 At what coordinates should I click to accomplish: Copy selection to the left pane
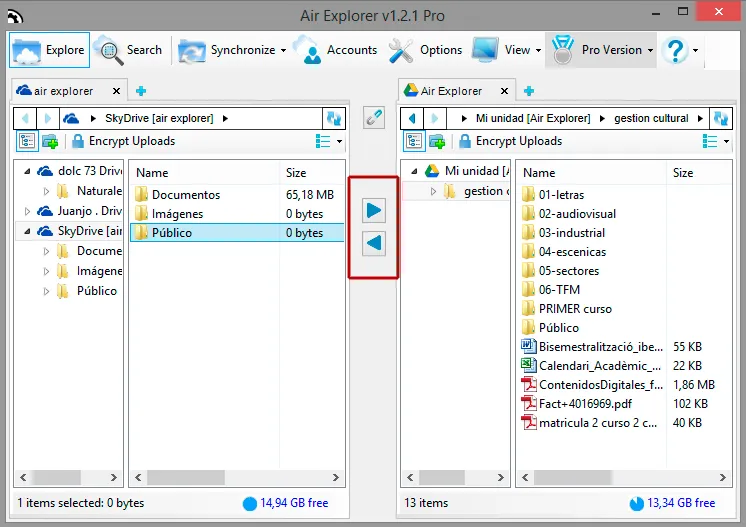pos(374,243)
